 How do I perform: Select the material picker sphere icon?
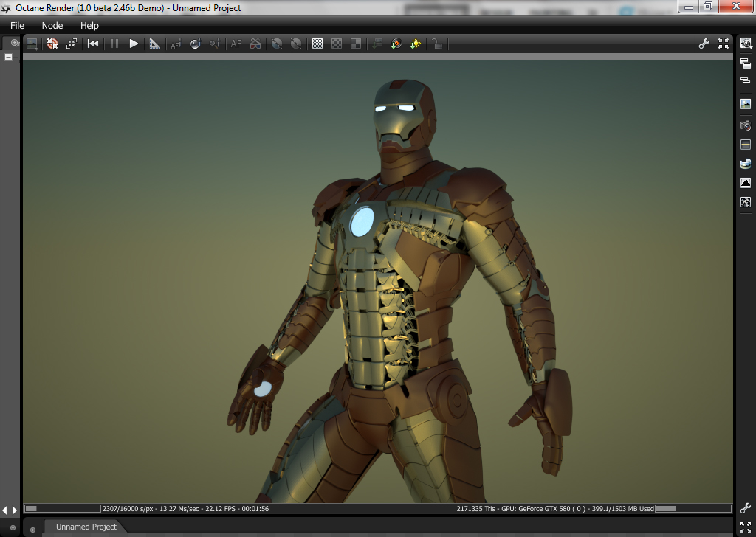point(195,44)
